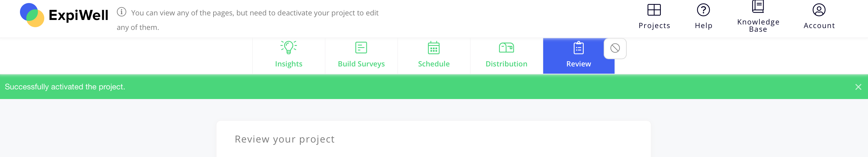868x157 pixels.
Task: Click the info icon beside the notice
Action: coord(121,12)
